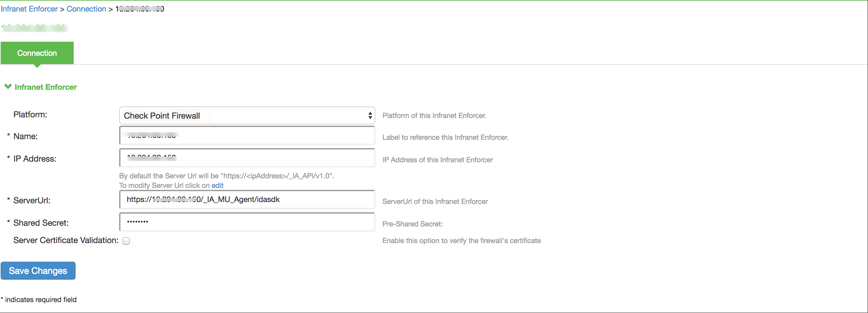The height and width of the screenshot is (313, 868).
Task: Focus the Shared Secret password field
Action: pyautogui.click(x=247, y=222)
